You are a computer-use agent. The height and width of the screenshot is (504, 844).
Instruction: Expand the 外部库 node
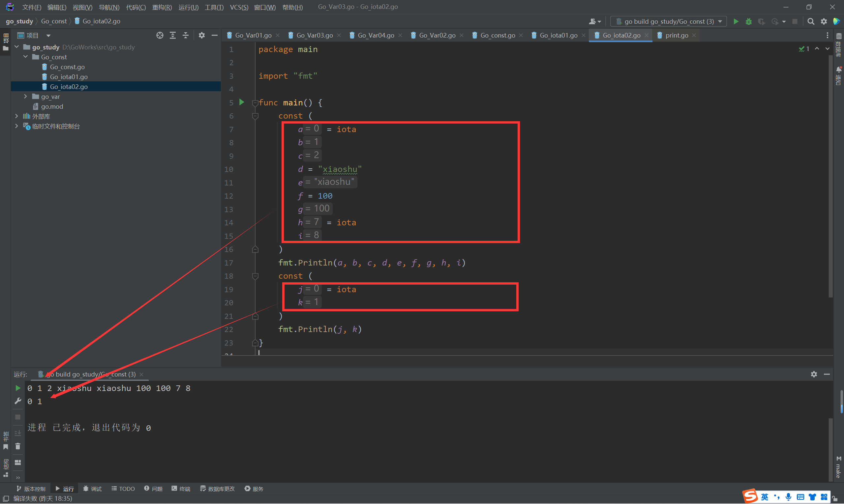tap(16, 116)
